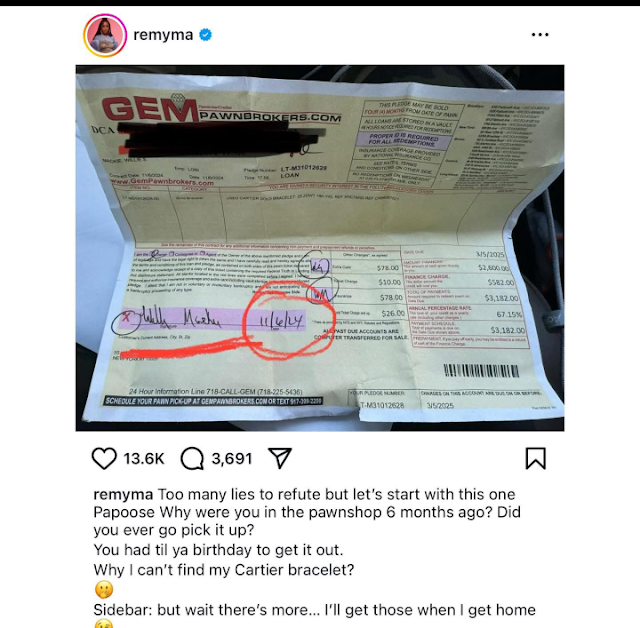Click the remyma username at top
Viewport: 640px width, 628px height.
163,35
